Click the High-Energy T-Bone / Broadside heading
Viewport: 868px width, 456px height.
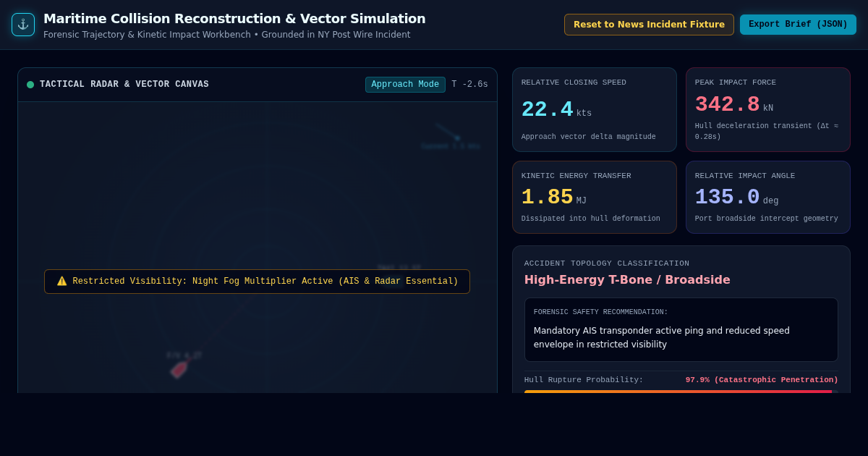(x=627, y=280)
